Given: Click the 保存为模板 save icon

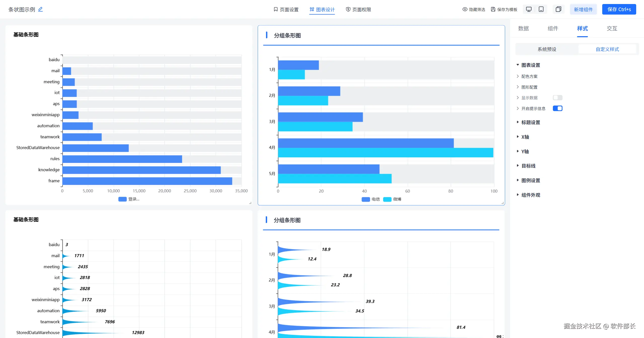Looking at the screenshot, I should tap(493, 9).
